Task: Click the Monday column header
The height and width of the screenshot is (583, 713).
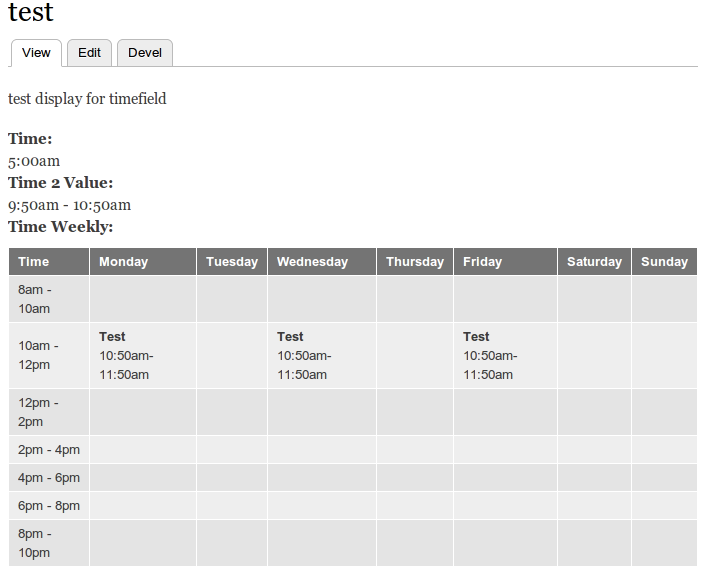Action: point(124,262)
